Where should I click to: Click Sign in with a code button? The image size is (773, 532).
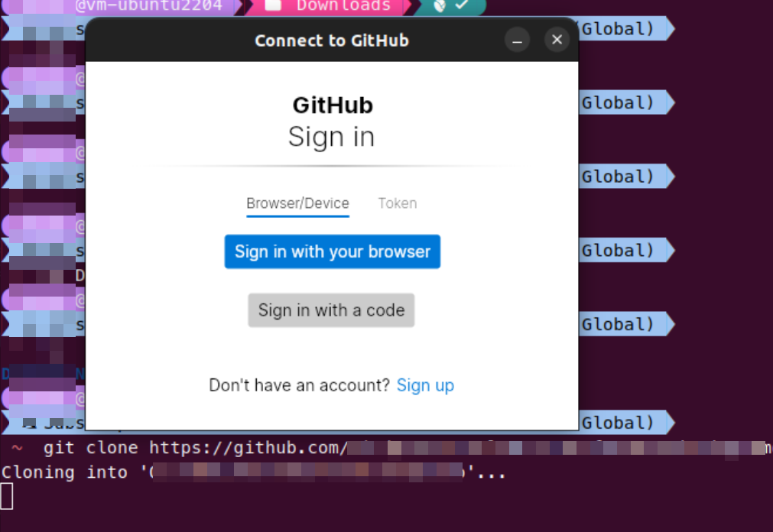click(331, 310)
